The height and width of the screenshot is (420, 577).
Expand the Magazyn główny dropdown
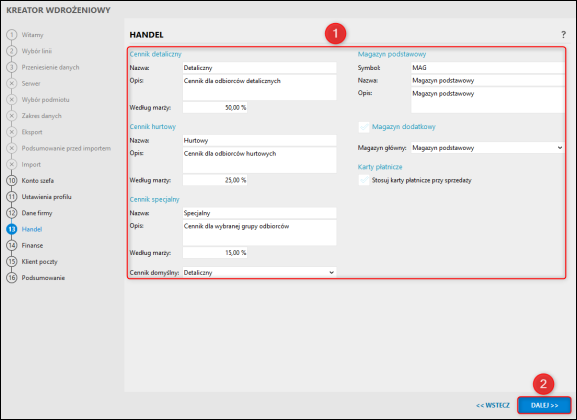488,148
